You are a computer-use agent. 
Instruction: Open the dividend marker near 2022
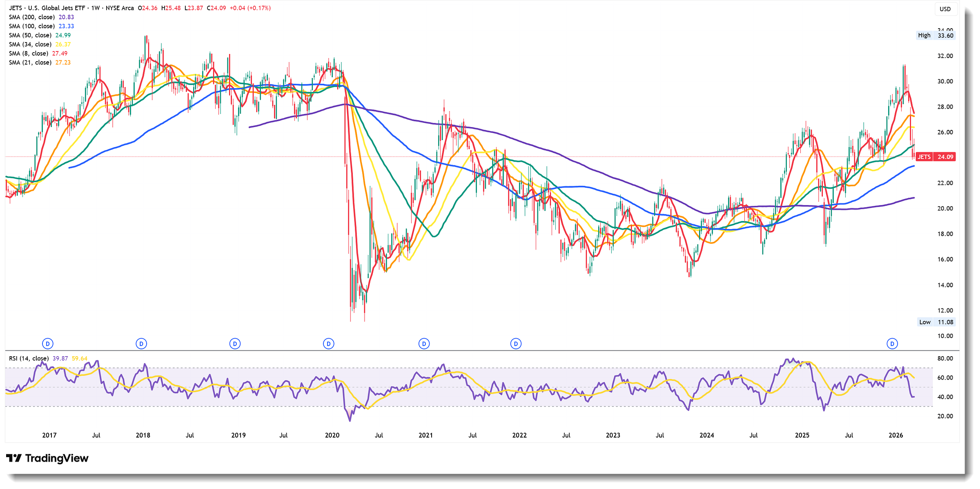[516, 344]
